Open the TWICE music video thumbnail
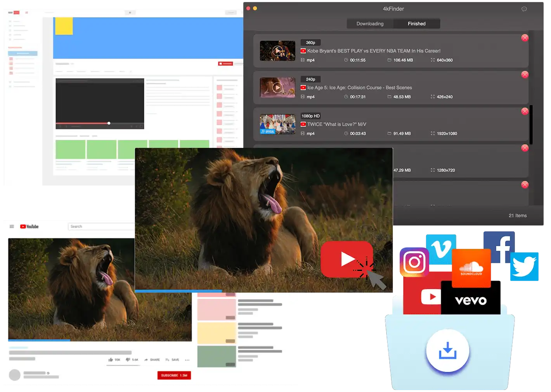Image resolution: width=551 pixels, height=392 pixels. 277,124
